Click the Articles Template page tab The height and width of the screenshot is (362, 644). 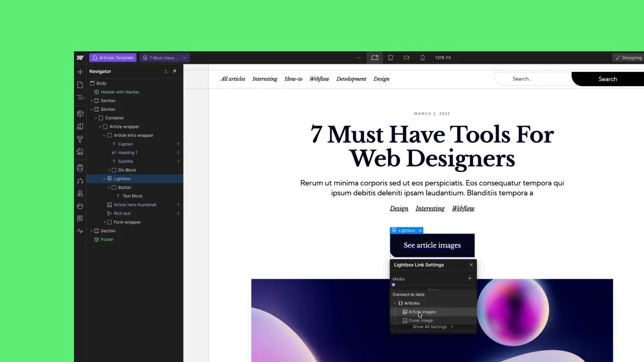113,58
